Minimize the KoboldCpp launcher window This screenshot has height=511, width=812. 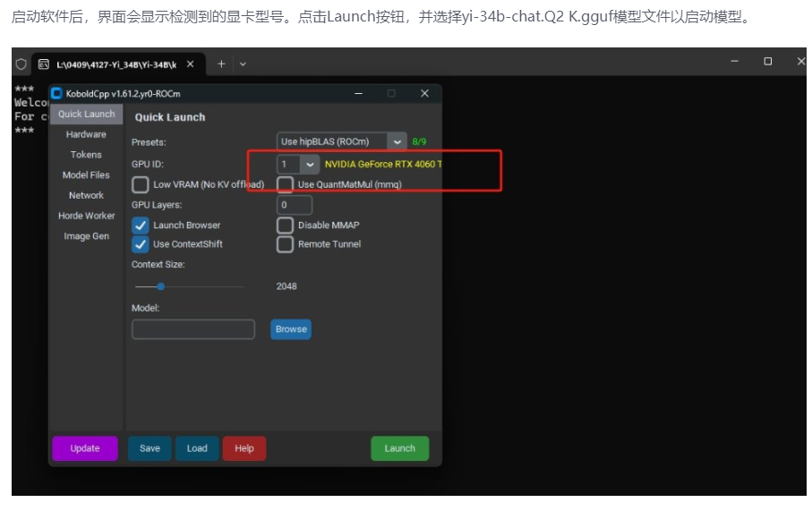358,93
